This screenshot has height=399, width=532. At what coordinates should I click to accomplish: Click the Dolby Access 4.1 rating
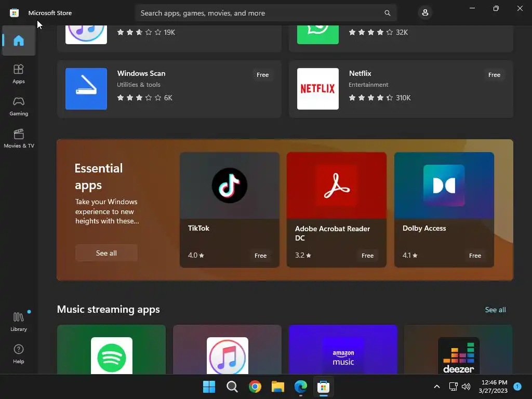[410, 255]
